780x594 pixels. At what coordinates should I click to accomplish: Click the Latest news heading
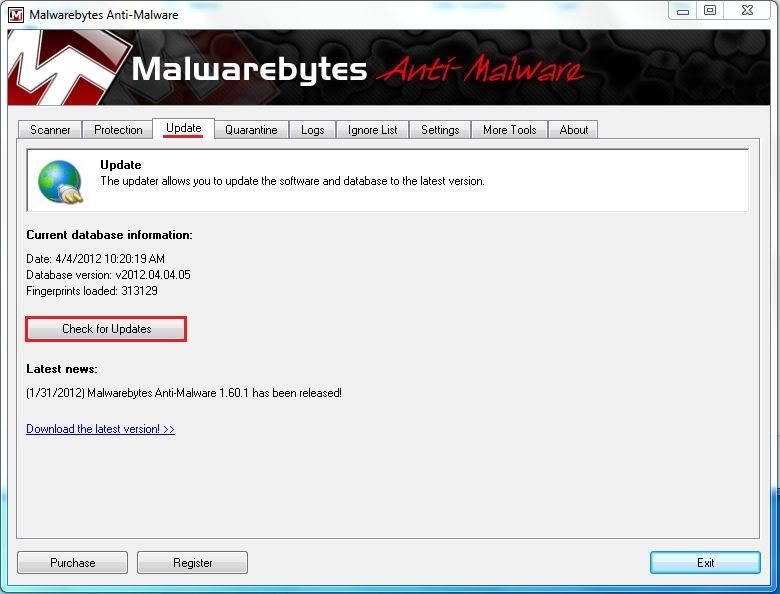tap(62, 369)
